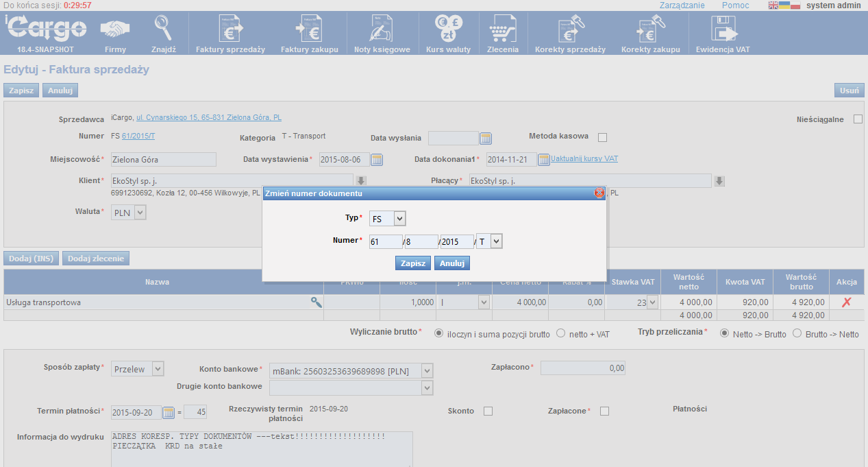
Task: Click the Uaktualnij kursy VAT link
Action: (584, 158)
